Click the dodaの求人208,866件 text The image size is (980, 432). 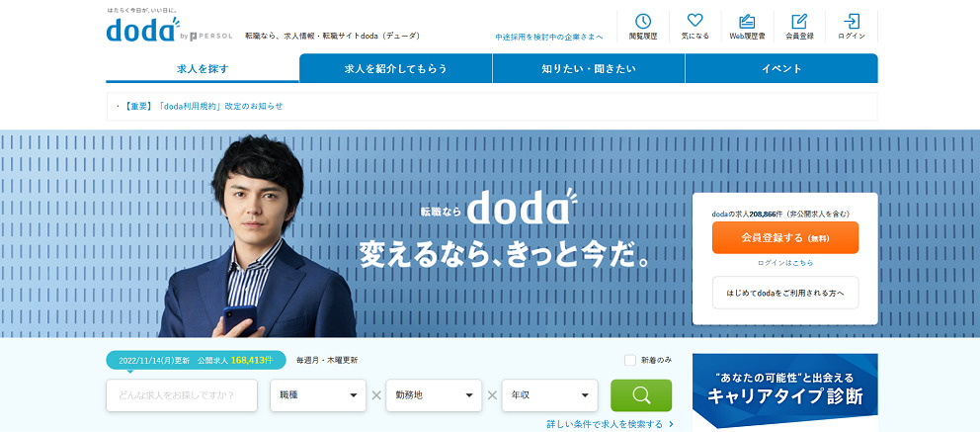(x=780, y=214)
